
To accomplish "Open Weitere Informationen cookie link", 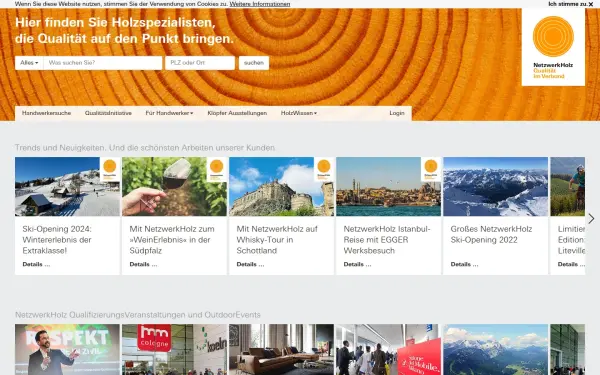I will click(x=260, y=4).
